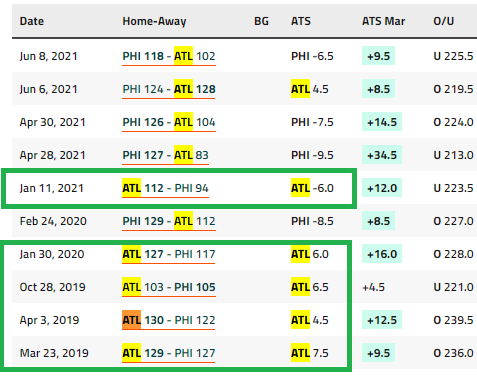
Task: Select the +16.0 ATS margin cell
Action: 382,254
